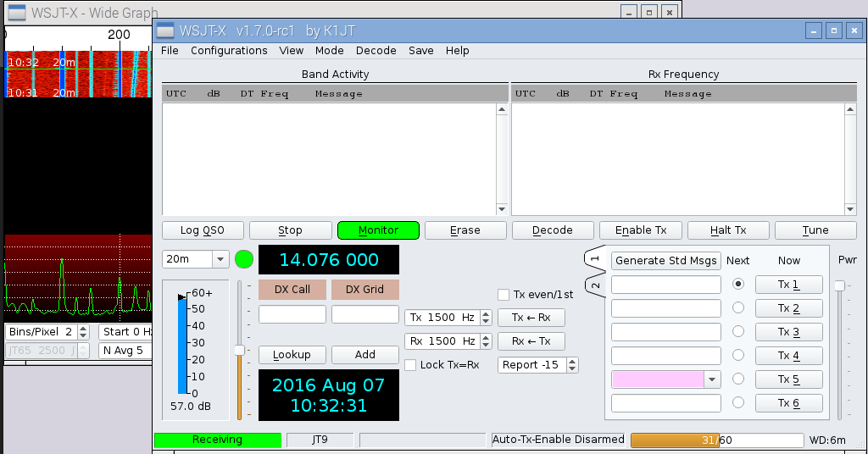Image resolution: width=868 pixels, height=454 pixels.
Task: Click the Rx ← Tx button
Action: [531, 341]
